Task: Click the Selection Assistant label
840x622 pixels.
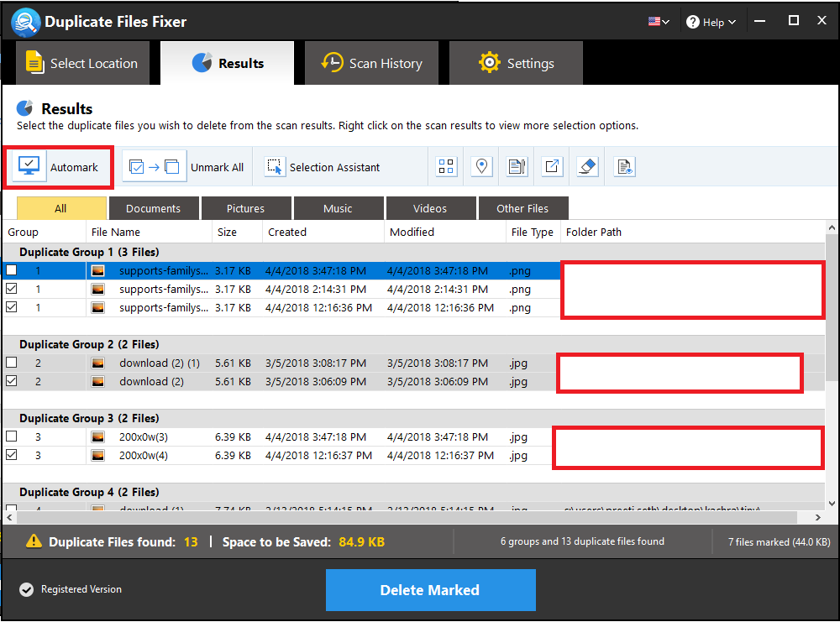Action: coord(335,168)
